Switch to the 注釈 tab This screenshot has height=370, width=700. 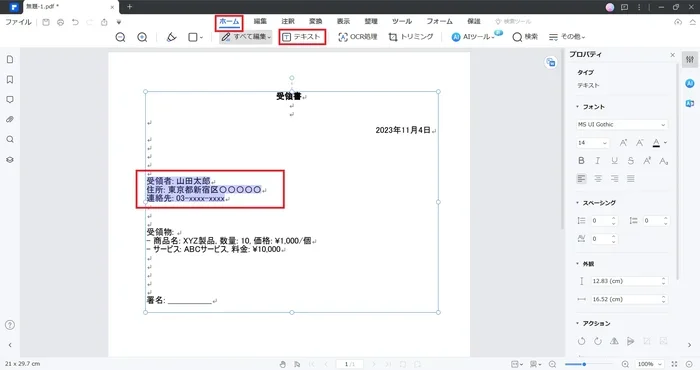(288, 21)
